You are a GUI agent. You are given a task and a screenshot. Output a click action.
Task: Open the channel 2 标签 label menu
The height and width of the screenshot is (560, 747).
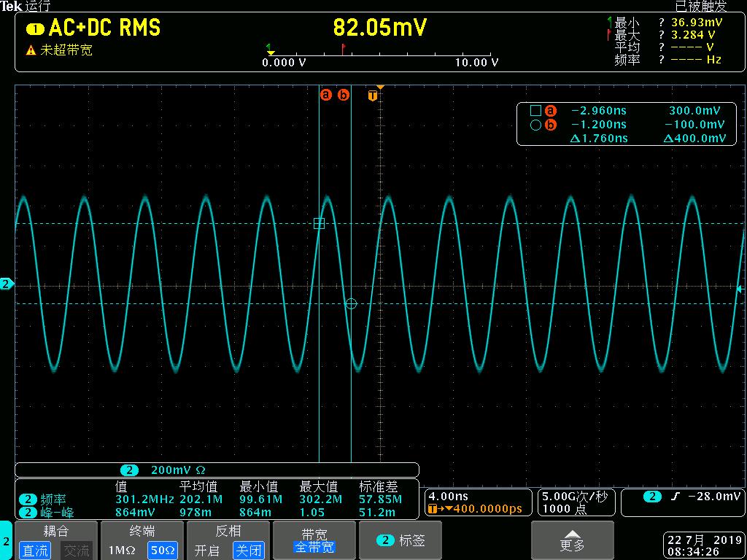[x=400, y=540]
